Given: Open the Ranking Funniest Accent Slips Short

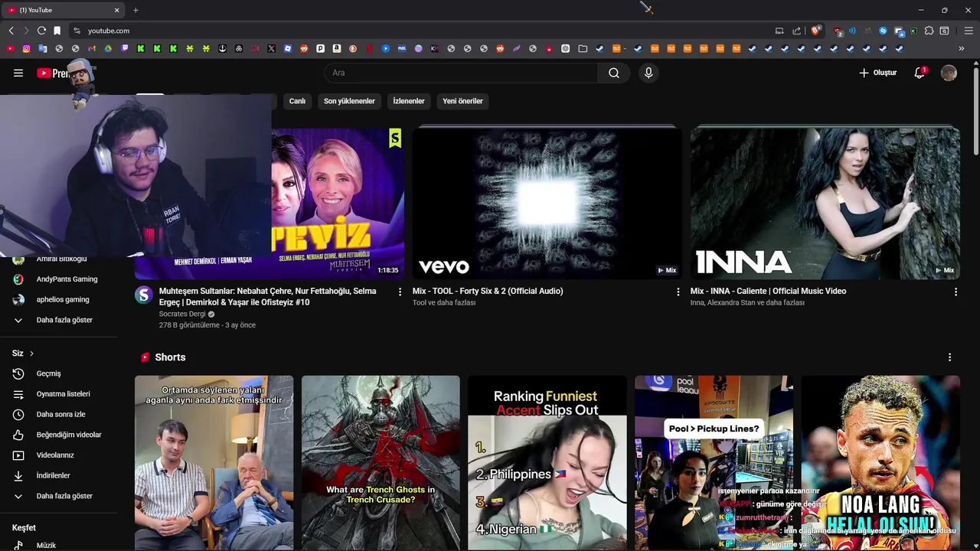Looking at the screenshot, I should 547,463.
